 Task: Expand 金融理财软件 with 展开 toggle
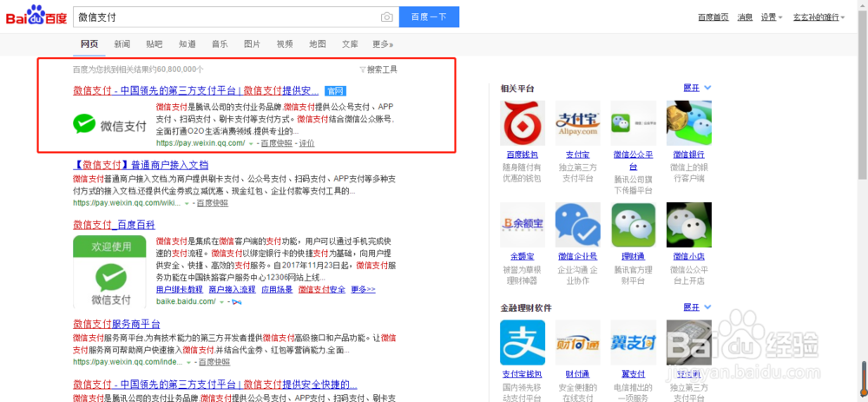coord(697,306)
